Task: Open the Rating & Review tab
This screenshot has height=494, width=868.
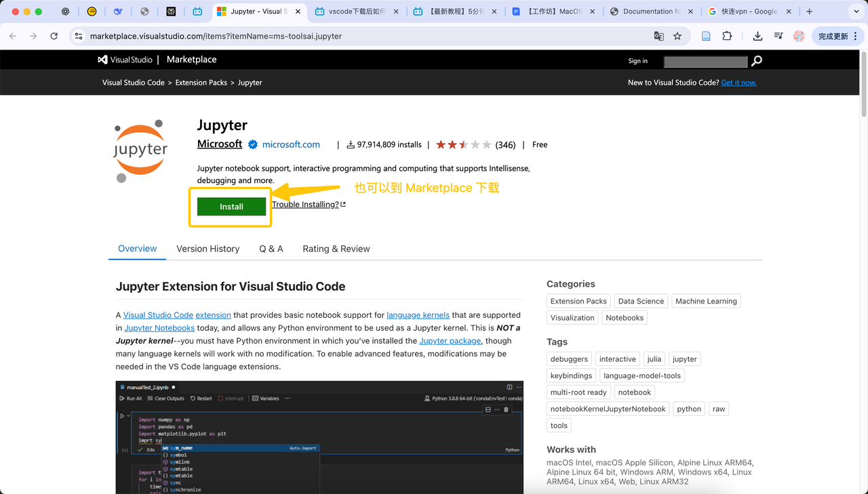Action: click(x=336, y=249)
